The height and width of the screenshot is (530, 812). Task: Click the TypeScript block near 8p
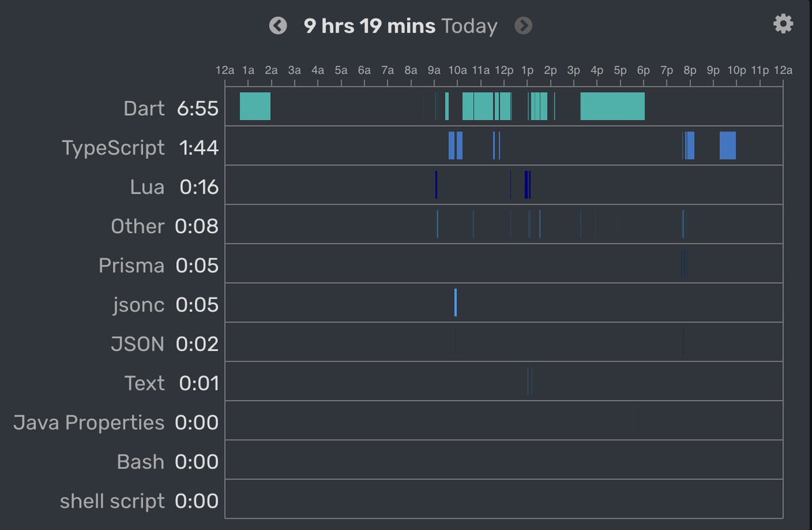(690, 146)
